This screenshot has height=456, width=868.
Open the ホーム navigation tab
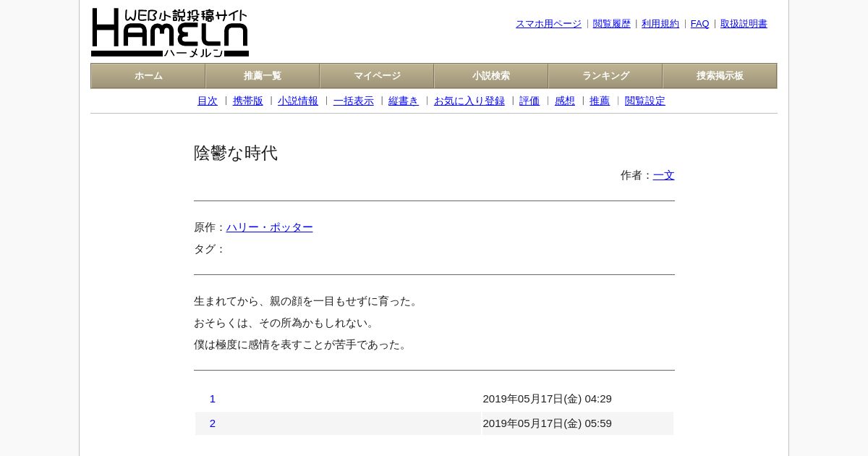[148, 76]
